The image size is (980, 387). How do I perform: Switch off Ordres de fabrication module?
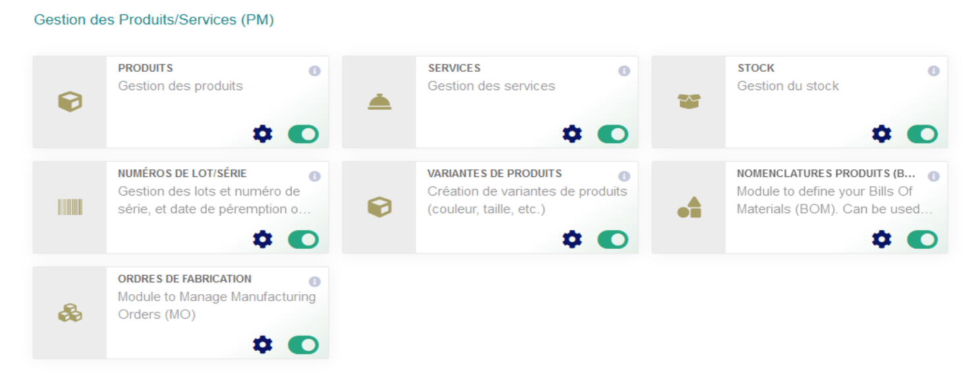coord(304,345)
